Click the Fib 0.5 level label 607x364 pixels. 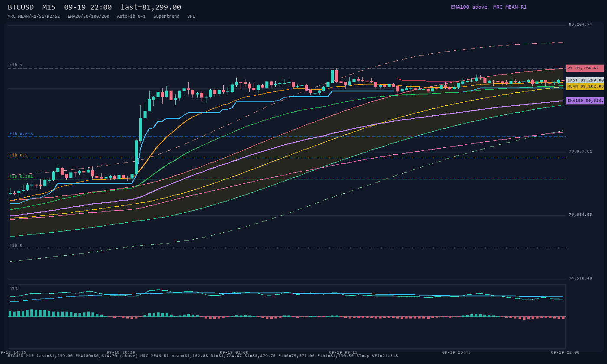click(x=19, y=155)
